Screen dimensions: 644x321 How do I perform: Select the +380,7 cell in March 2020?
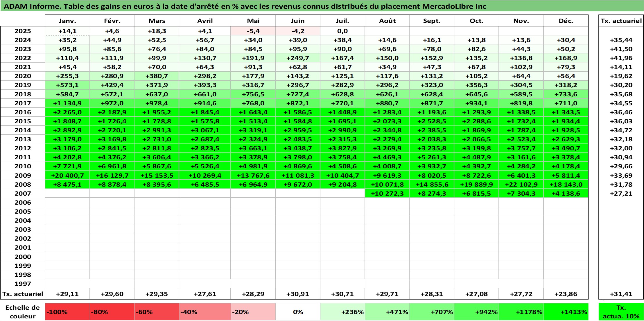(157, 76)
